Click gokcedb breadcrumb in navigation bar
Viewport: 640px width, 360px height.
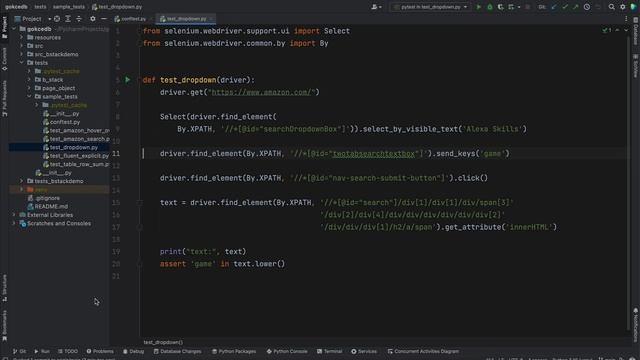click(x=16, y=7)
